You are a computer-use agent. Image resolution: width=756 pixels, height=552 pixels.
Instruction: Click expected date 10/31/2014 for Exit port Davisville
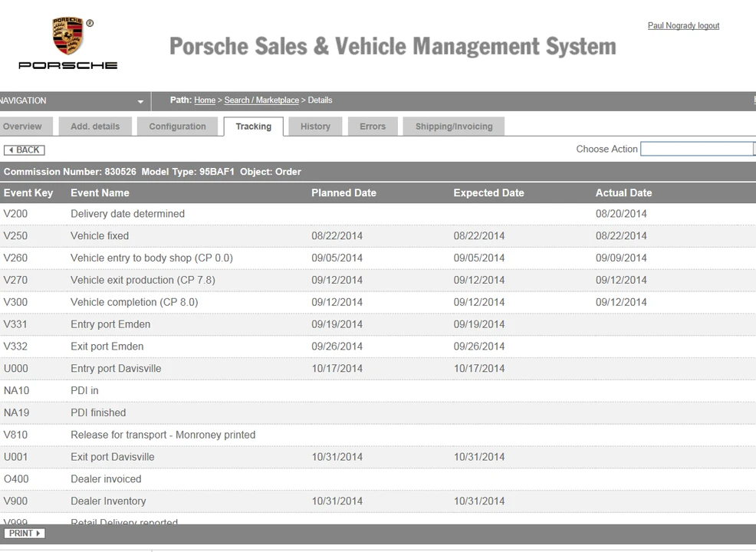[479, 457]
